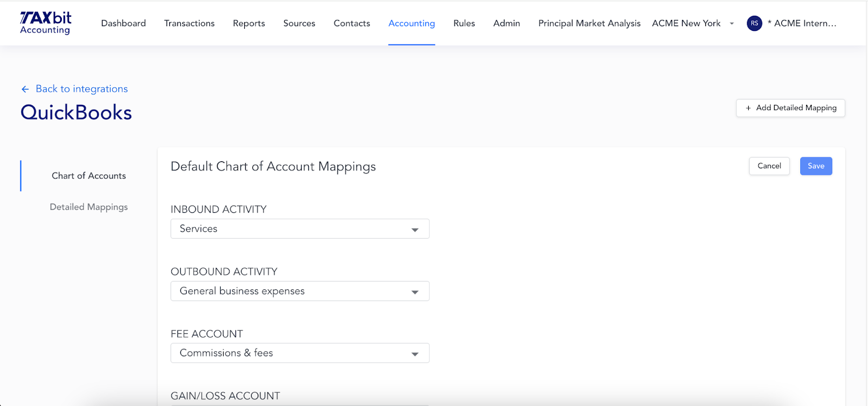Navigate to the Sources tab
Screen dimensions: 868x406
click(x=299, y=23)
